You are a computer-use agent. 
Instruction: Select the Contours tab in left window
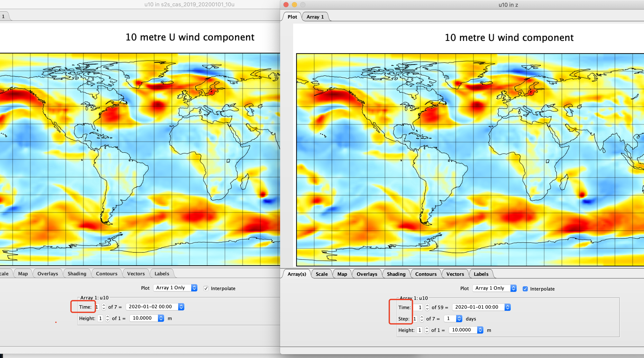click(x=107, y=274)
